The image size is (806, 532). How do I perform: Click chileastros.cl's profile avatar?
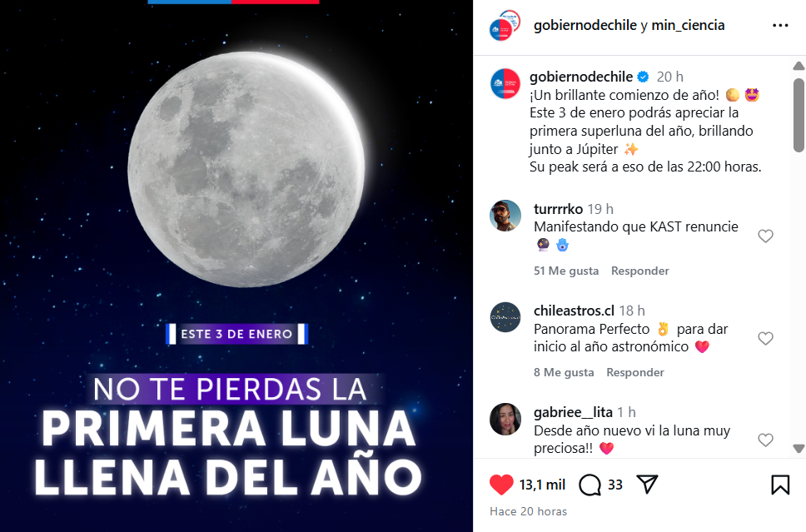[x=505, y=317]
